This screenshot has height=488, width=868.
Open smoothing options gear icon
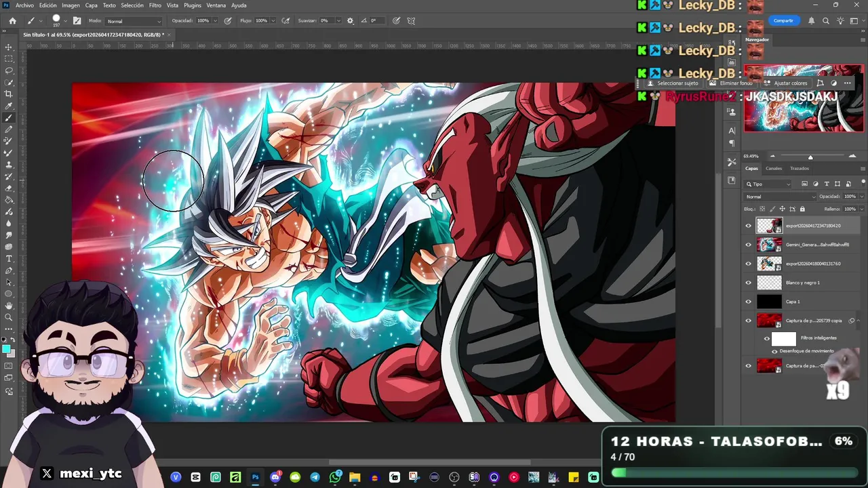[351, 21]
